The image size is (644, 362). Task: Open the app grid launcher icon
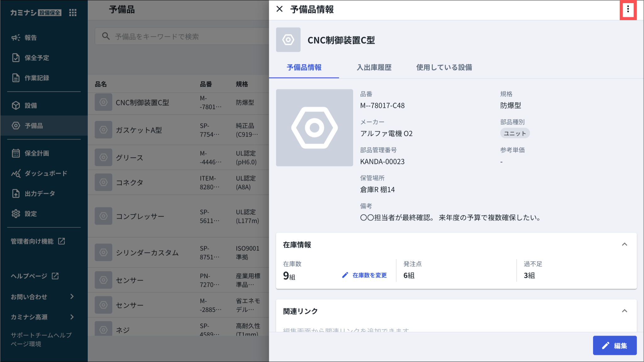(x=73, y=13)
